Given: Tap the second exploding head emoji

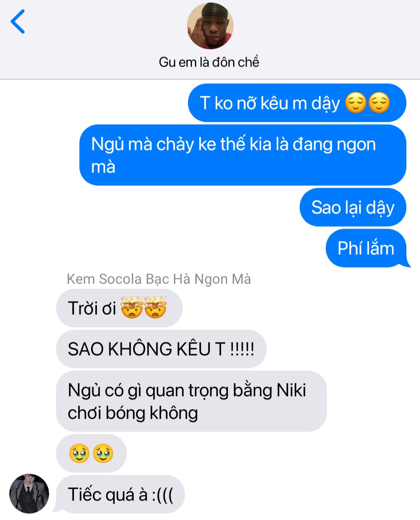Looking at the screenshot, I should pos(155,307).
